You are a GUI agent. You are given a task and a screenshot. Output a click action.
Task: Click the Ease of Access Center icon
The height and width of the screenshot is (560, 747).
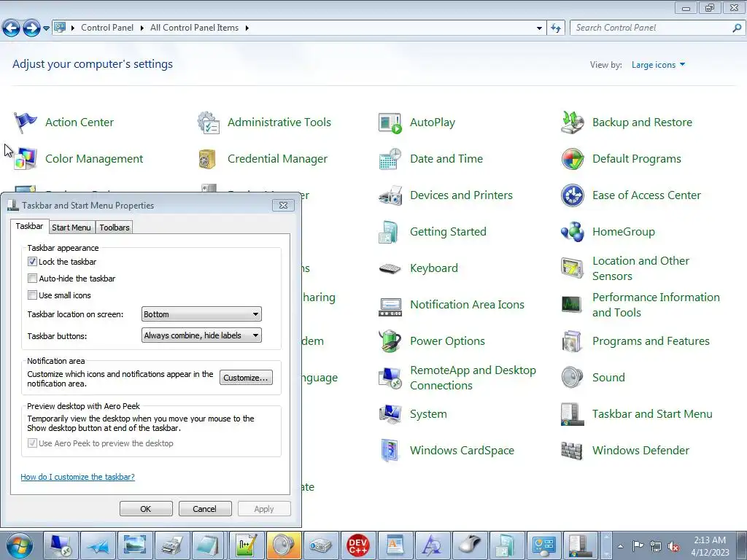(572, 195)
